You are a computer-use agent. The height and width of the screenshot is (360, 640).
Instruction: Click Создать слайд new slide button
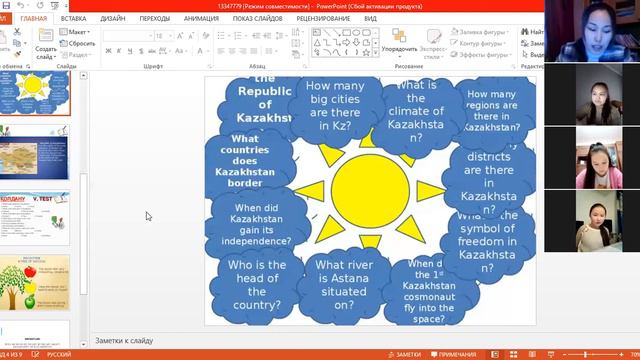point(46,44)
